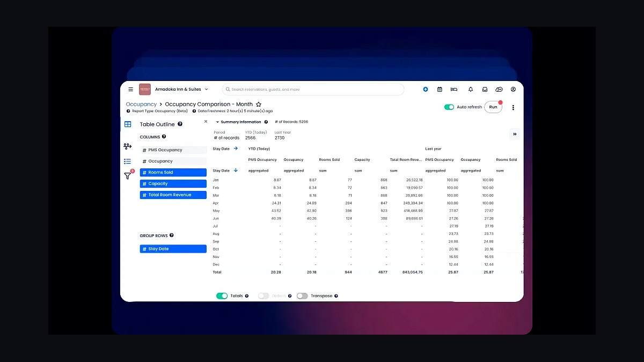Select the Occupancy column chip in outline
Image resolution: width=644 pixels, height=362 pixels.
point(173,161)
